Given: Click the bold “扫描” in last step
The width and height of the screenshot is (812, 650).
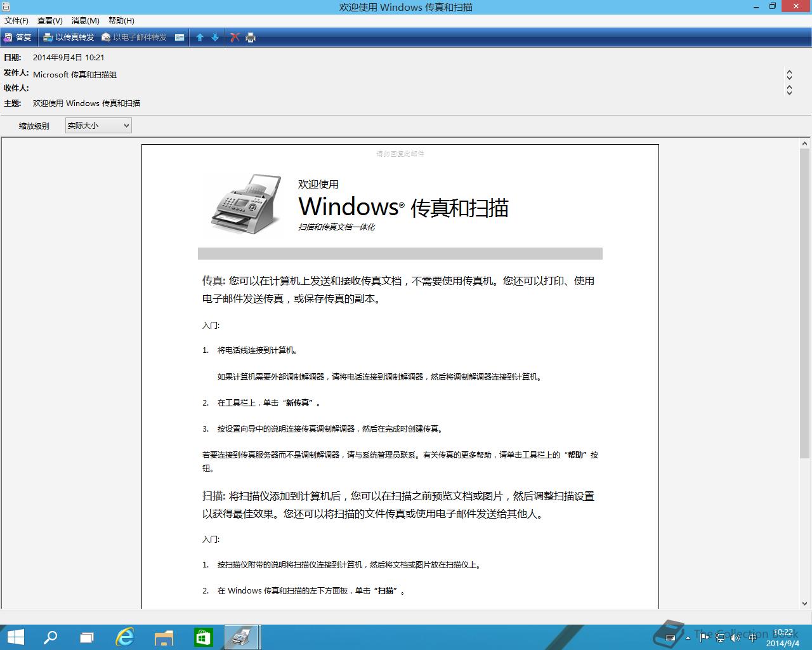Looking at the screenshot, I should coord(386,590).
